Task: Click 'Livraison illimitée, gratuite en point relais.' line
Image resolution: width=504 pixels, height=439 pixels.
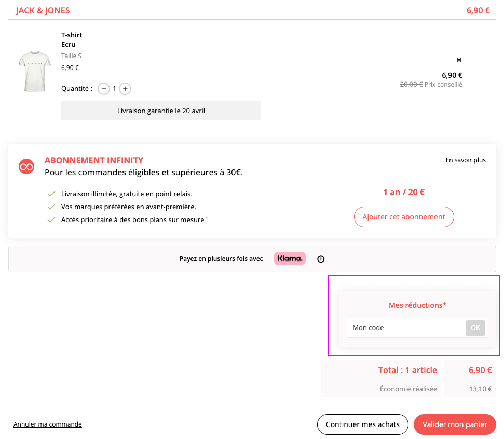Action: click(127, 194)
